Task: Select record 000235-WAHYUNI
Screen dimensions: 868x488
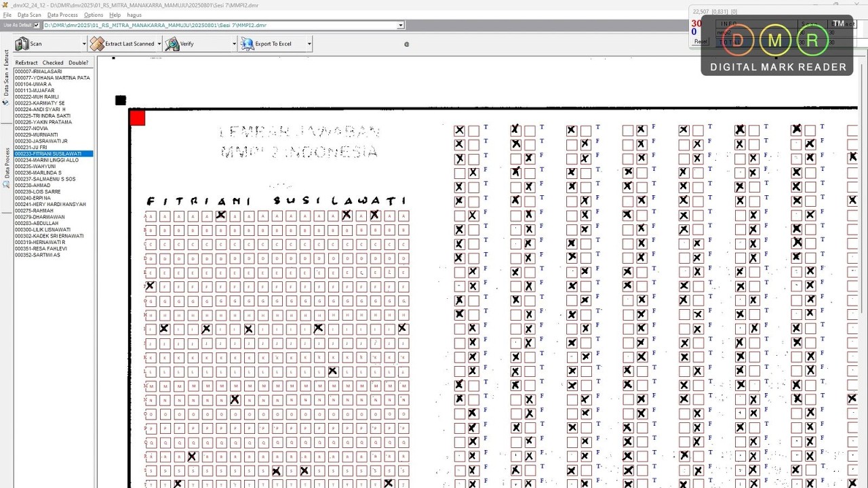Action: 53,166
